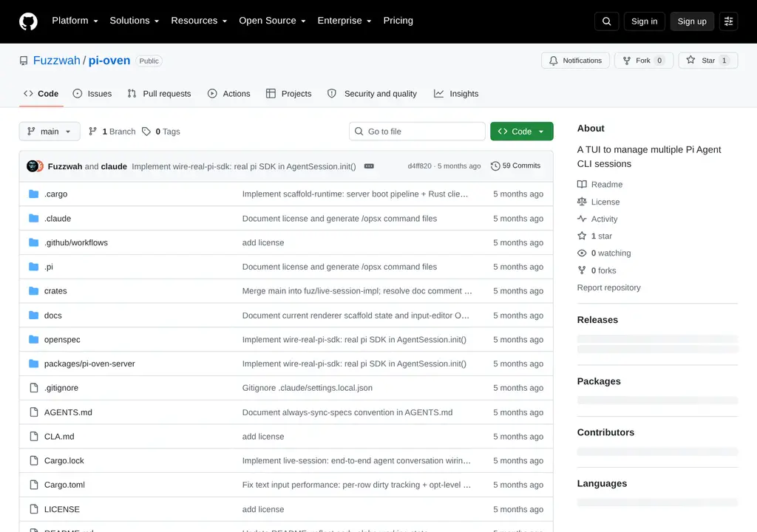Switch to the Pull requests tab
757x532 pixels.
[x=160, y=94]
